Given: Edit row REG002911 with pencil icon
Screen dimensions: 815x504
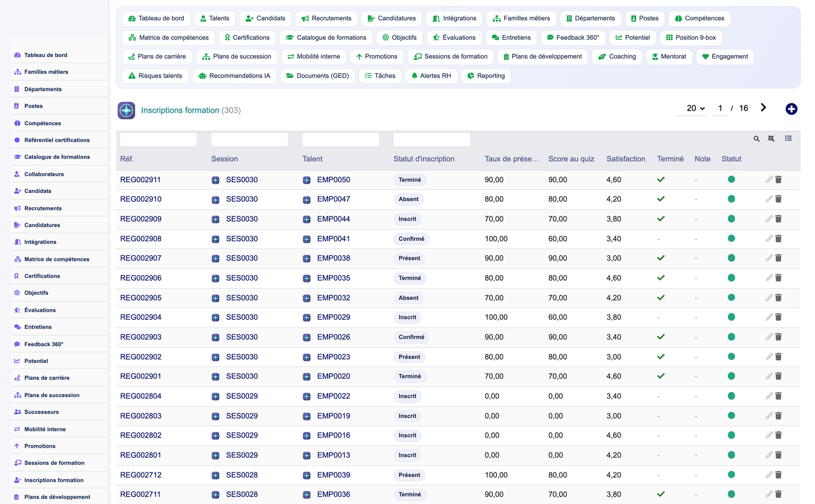Looking at the screenshot, I should (769, 179).
